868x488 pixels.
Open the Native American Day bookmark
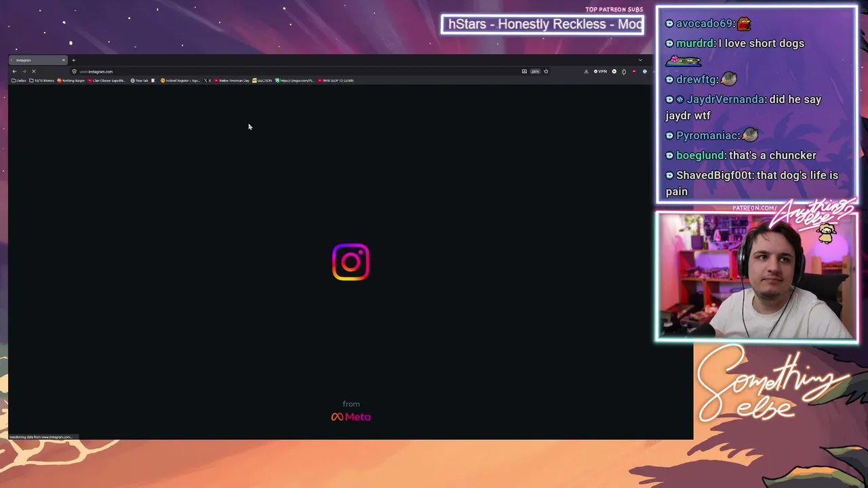point(233,81)
